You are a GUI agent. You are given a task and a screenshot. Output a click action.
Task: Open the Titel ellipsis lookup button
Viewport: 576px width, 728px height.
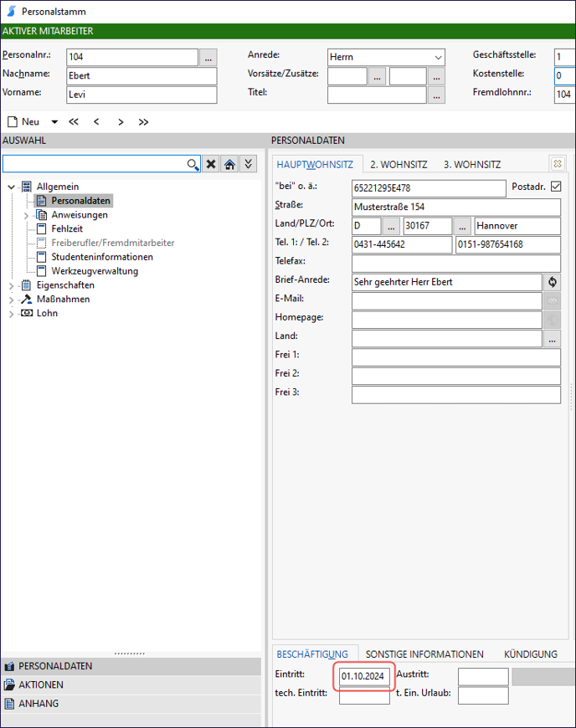tap(436, 95)
